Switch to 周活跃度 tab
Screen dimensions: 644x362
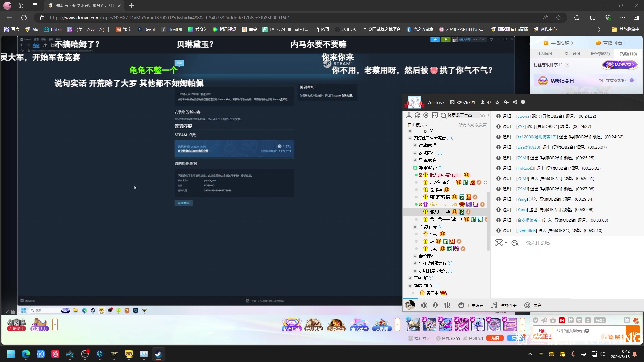pyautogui.click(x=572, y=54)
